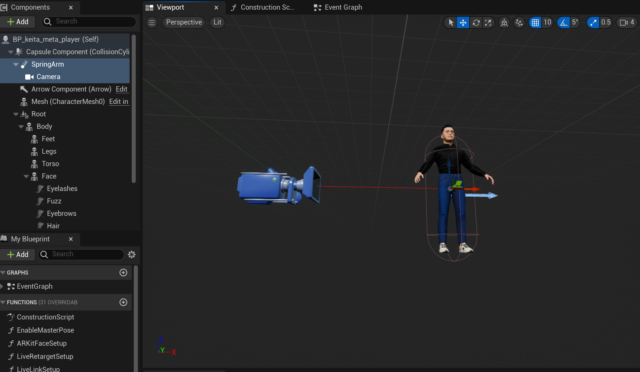640x372 pixels.
Task: Activate the translate move tool
Action: coord(463,22)
